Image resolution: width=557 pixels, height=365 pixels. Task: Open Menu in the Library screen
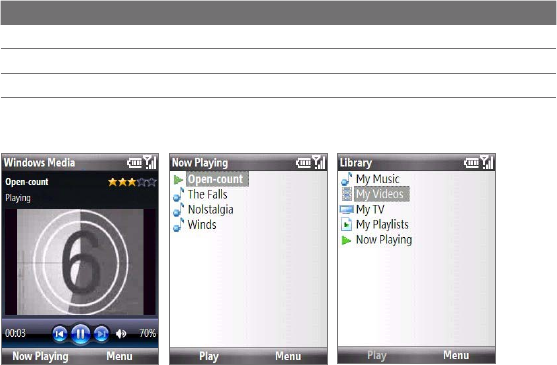[x=456, y=355]
